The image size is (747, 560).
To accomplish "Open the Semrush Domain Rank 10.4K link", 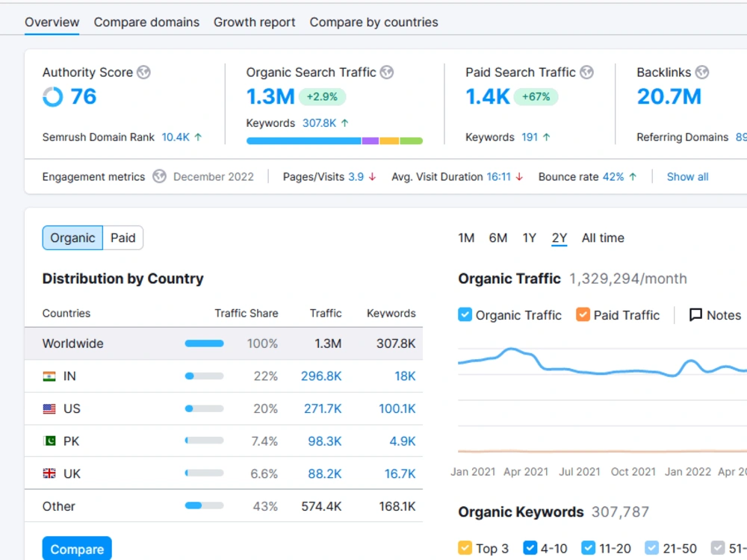I will (176, 137).
